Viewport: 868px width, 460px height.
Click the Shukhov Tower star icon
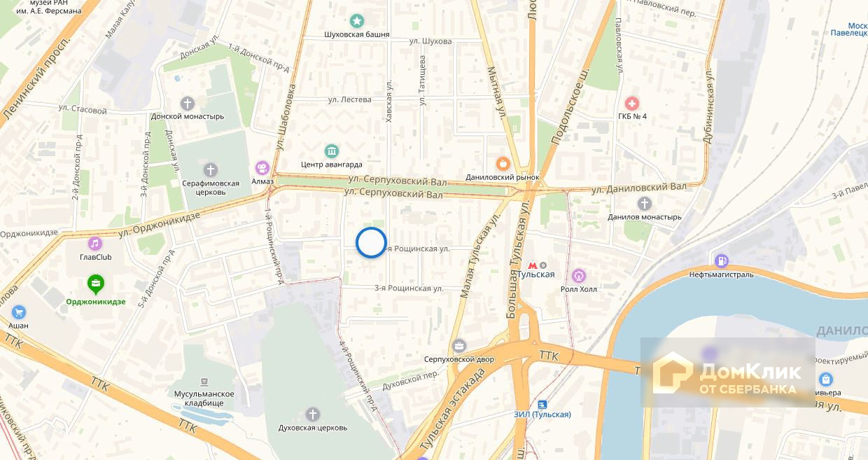357,21
